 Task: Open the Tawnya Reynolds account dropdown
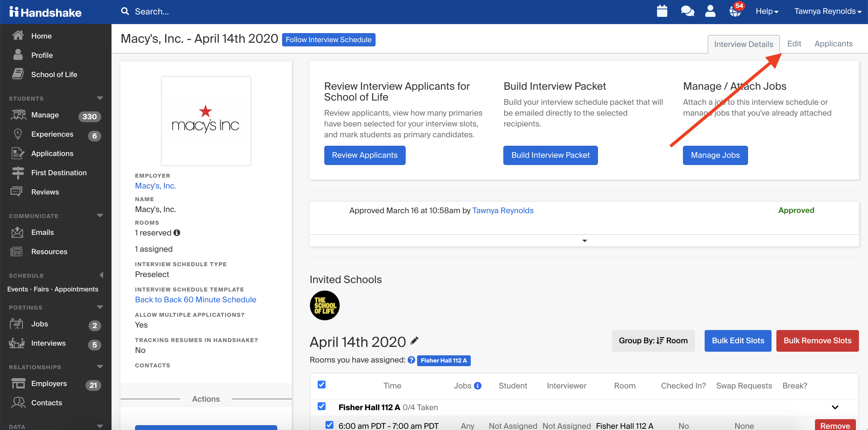click(828, 11)
